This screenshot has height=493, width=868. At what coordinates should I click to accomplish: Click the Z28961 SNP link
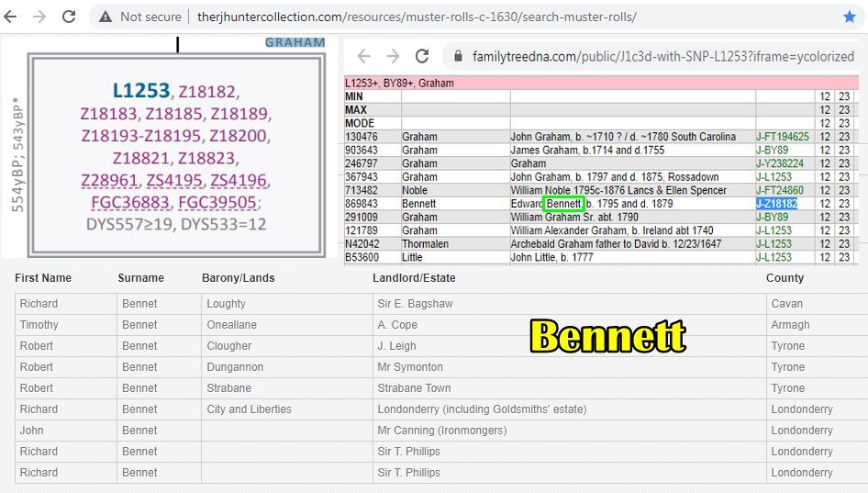click(x=109, y=179)
